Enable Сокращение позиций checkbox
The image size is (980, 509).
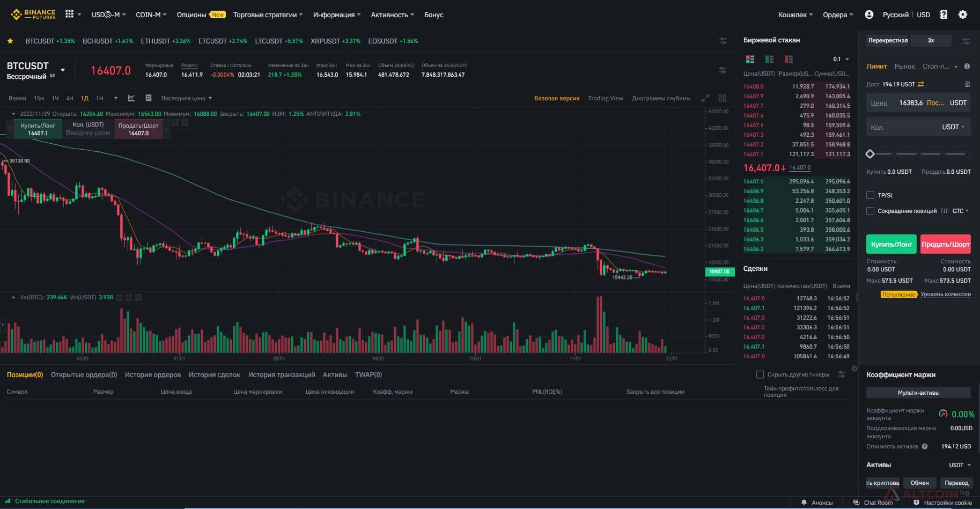870,211
